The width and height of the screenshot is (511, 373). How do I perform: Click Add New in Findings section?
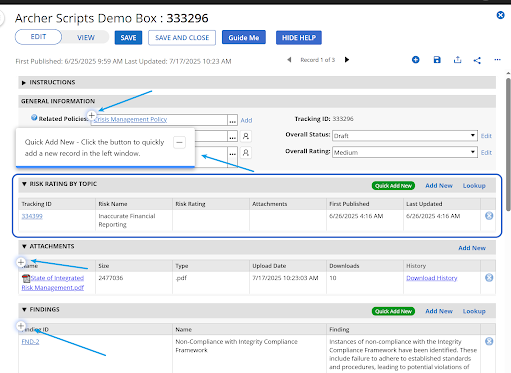(x=439, y=311)
